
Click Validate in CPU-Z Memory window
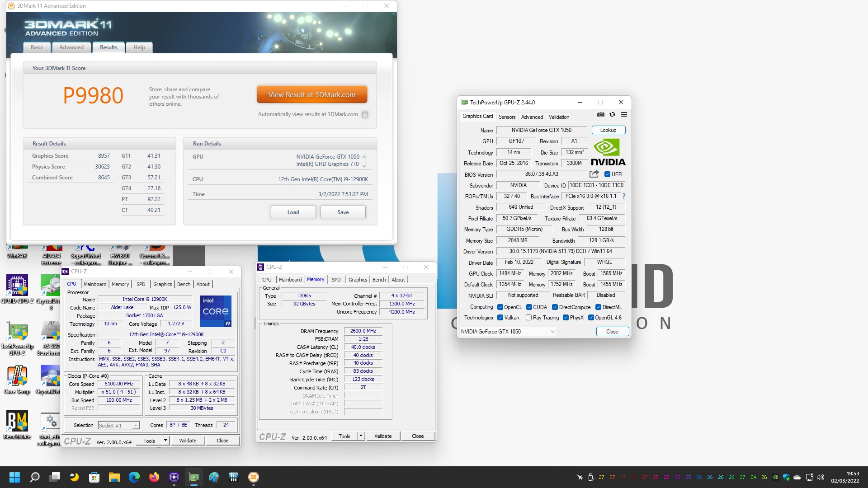click(x=383, y=436)
